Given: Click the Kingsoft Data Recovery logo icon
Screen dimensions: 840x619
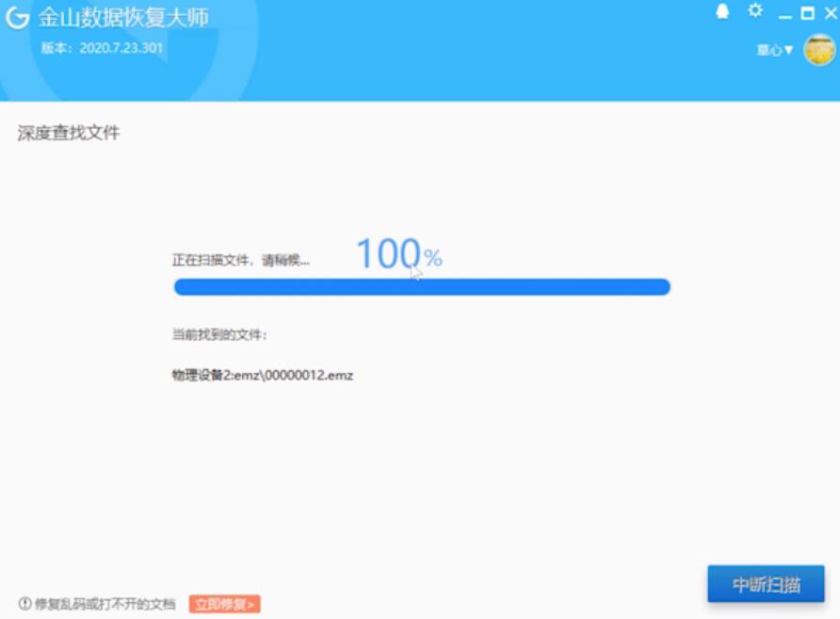Looking at the screenshot, I should point(18,17).
